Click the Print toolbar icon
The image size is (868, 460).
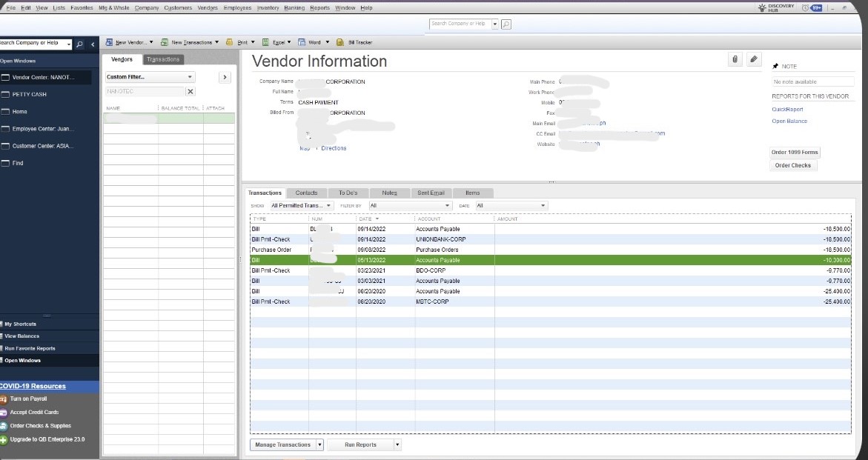coord(229,42)
